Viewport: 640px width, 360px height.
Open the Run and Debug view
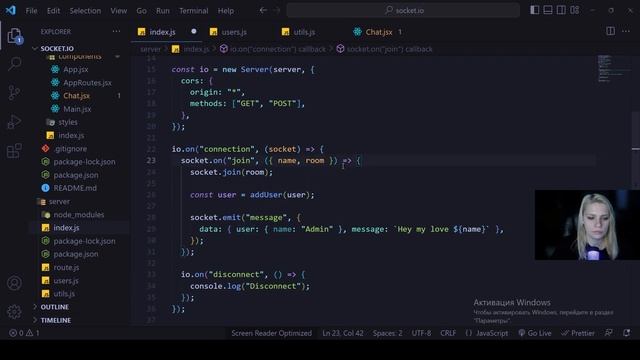coord(14,122)
